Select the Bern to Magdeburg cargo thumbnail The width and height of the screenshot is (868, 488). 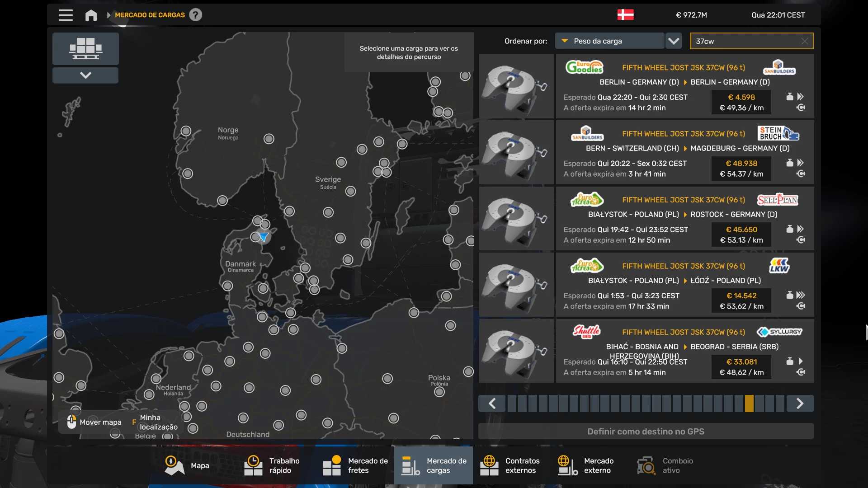pos(516,152)
